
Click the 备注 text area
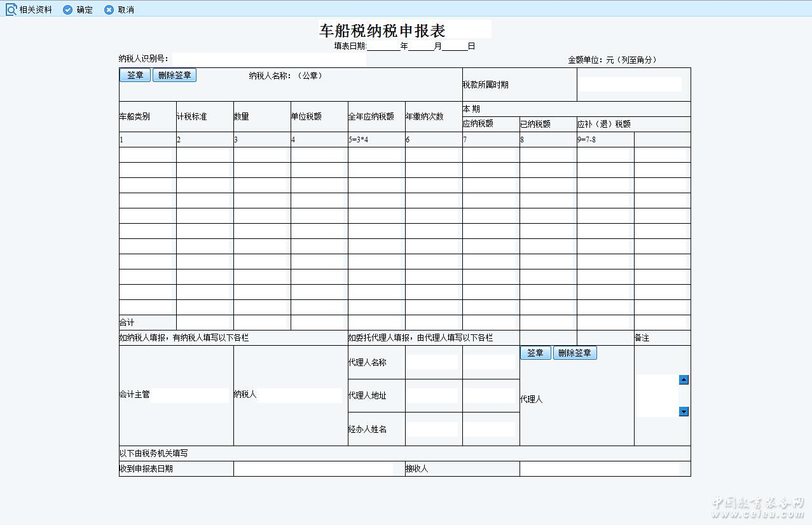click(x=657, y=395)
